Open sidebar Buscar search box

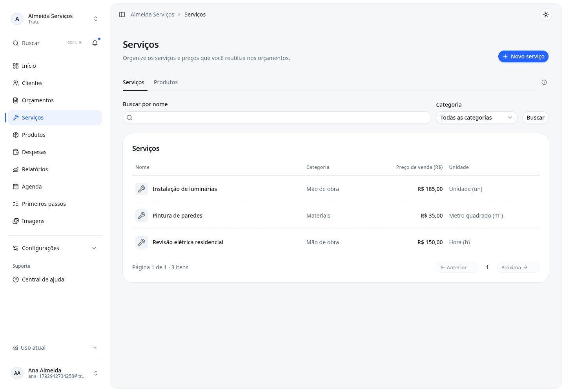pos(47,43)
